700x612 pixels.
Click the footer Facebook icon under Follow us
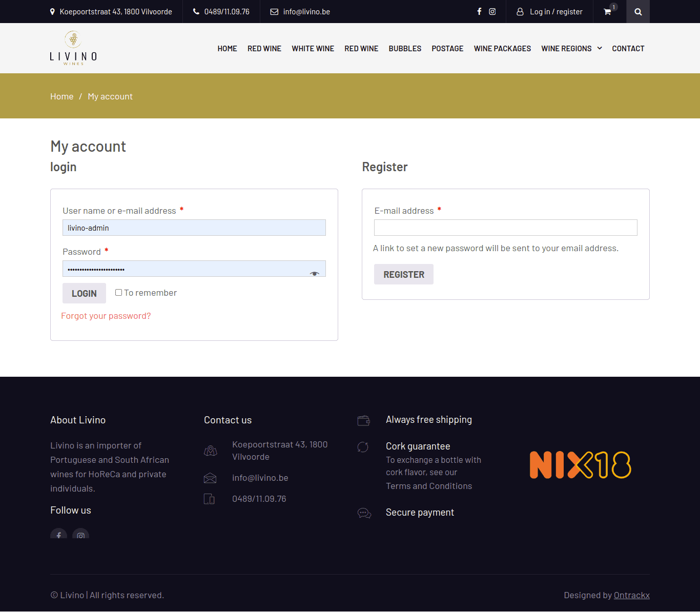59,535
